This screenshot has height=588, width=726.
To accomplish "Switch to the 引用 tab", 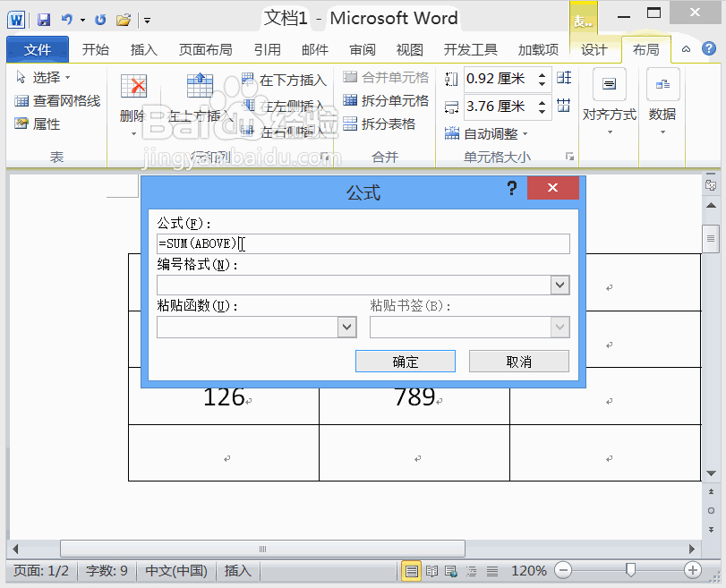I will (x=267, y=49).
